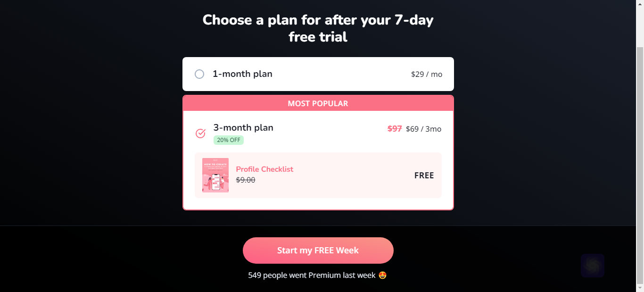Click the 1-month plan card title

pyautogui.click(x=242, y=74)
